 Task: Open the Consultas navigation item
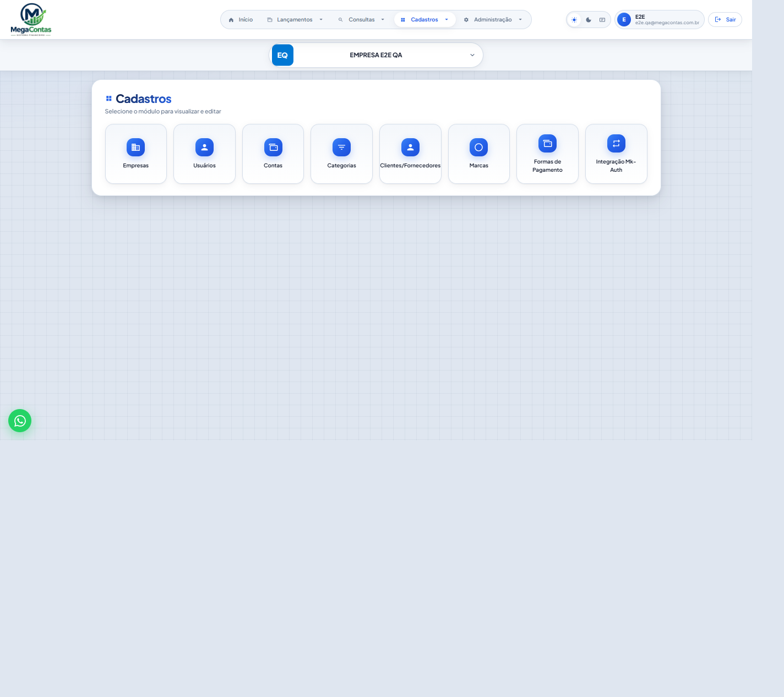coord(356,20)
